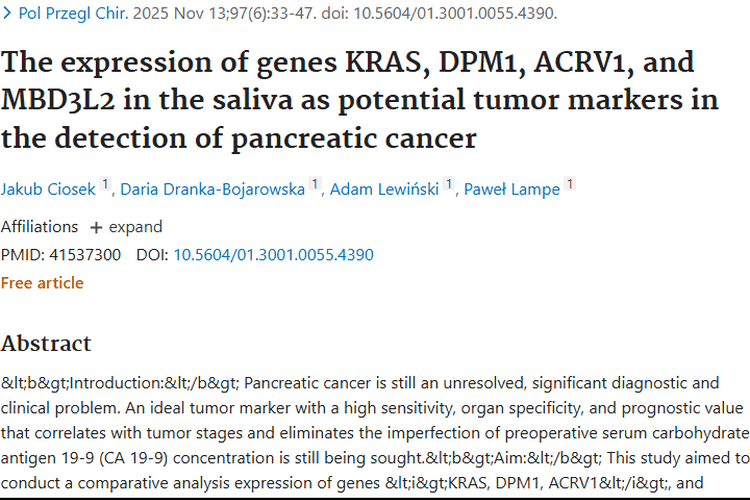Select author Daria Dranka-Bojarowska
This screenshot has width=750, height=500.
213,189
